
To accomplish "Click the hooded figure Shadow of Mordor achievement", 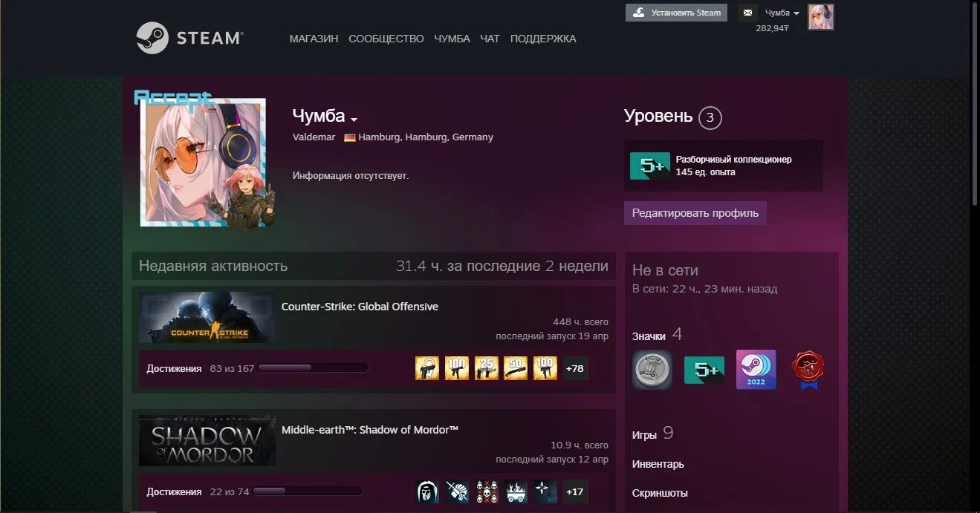I will 427,491.
